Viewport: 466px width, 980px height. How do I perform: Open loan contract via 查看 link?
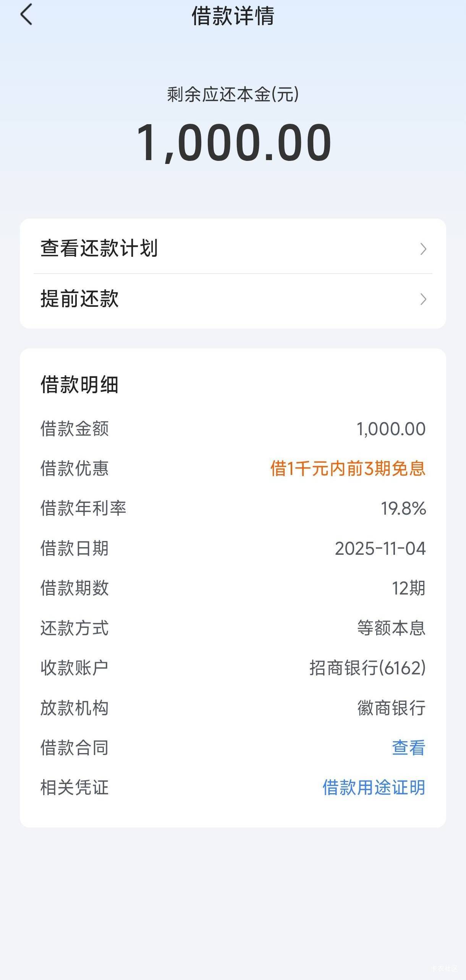(408, 748)
